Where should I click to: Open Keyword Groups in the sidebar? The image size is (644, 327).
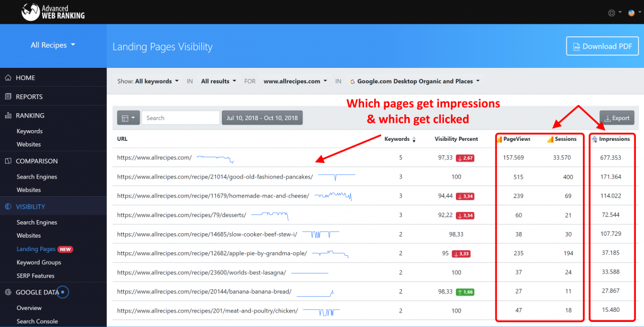pos(39,262)
